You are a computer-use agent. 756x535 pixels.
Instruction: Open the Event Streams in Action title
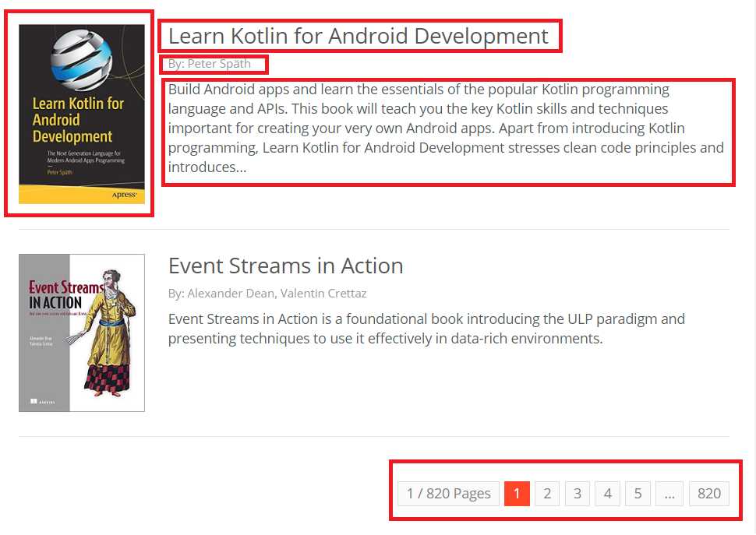point(285,266)
